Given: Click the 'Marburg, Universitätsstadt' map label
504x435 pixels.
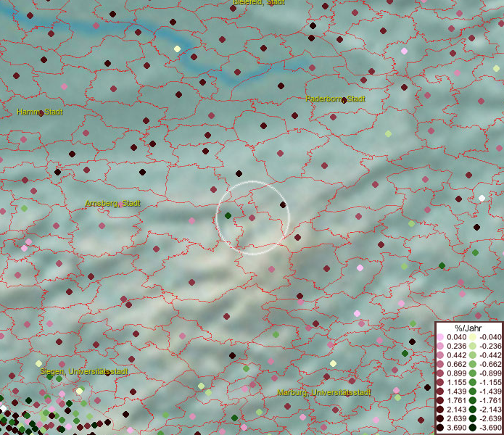Looking at the screenshot, I should point(324,392).
